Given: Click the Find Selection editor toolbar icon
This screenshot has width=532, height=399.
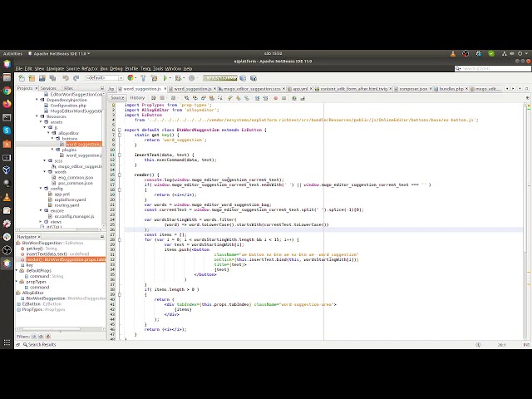Looking at the screenshot, I should 186,98.
